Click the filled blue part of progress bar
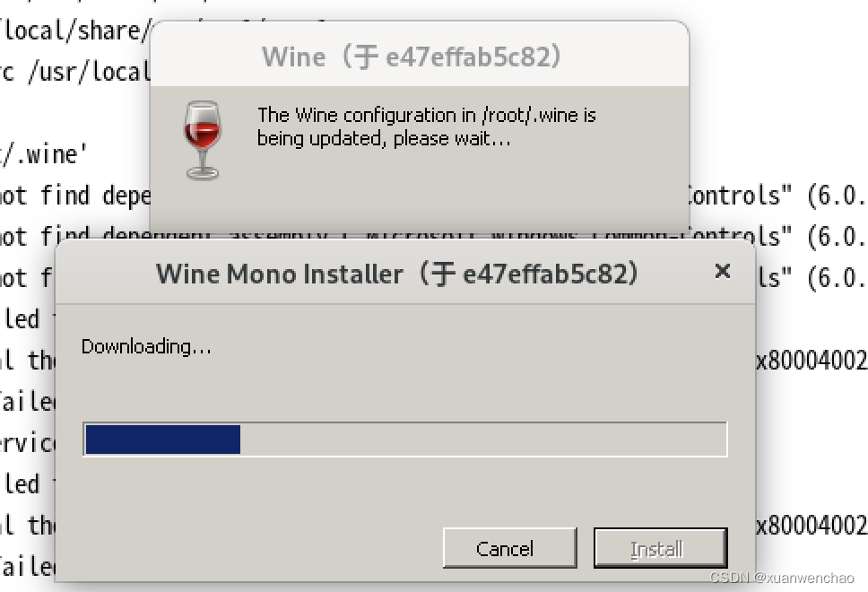Screen dimensions: 868x592 pyautogui.click(x=163, y=440)
